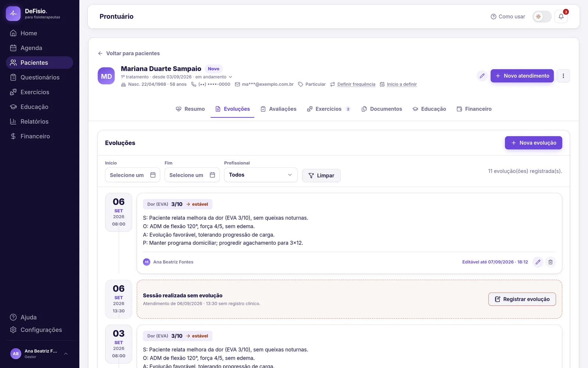Click the Definir frequência link
Viewport: 588px width, 368px height.
(356, 84)
